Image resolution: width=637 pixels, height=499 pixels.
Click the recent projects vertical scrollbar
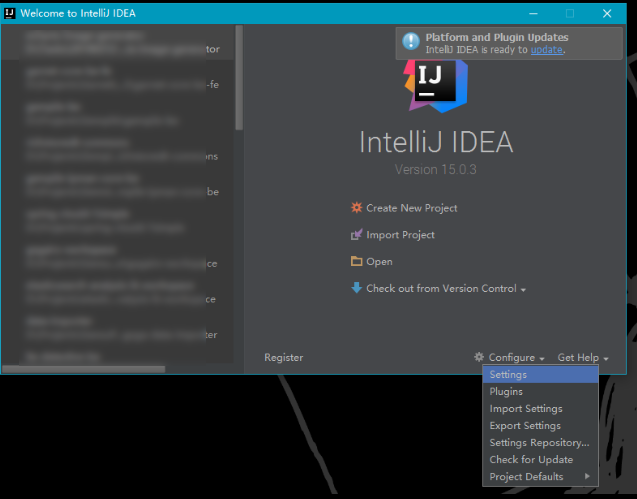(239, 78)
